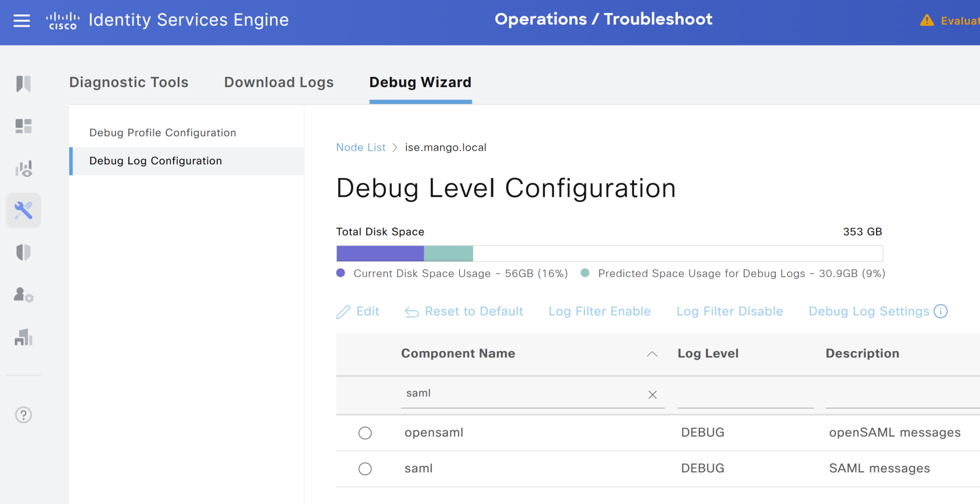Viewport: 980px width, 504px height.
Task: Click the purple current usage bar segment
Action: [380, 253]
